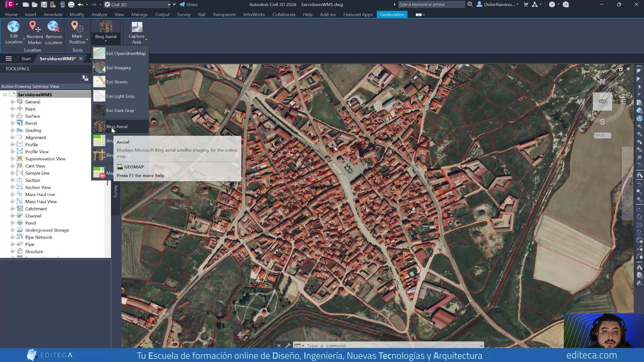Screen dimensions: 644x362
Task: Select the Underground Storage tree item
Action: tap(47, 230)
